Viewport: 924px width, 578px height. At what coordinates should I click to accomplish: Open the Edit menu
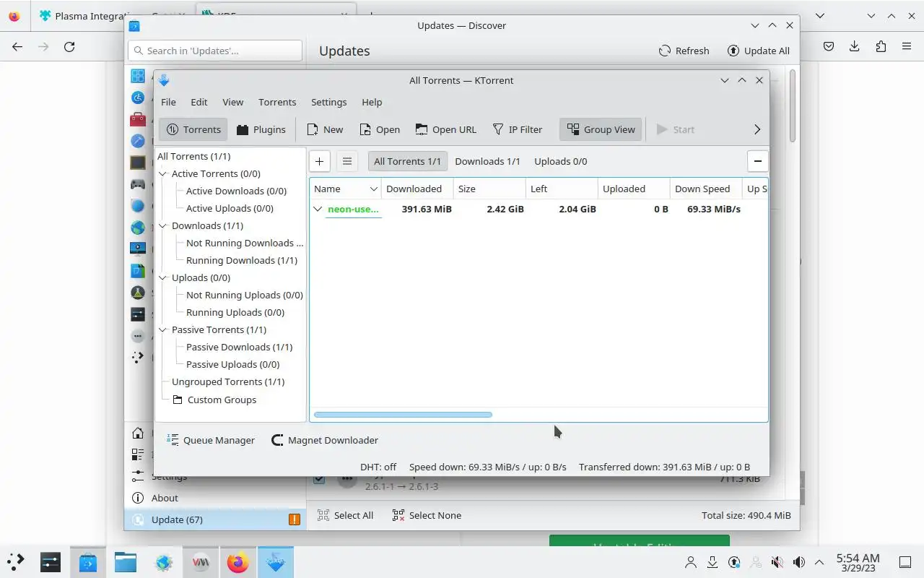199,102
